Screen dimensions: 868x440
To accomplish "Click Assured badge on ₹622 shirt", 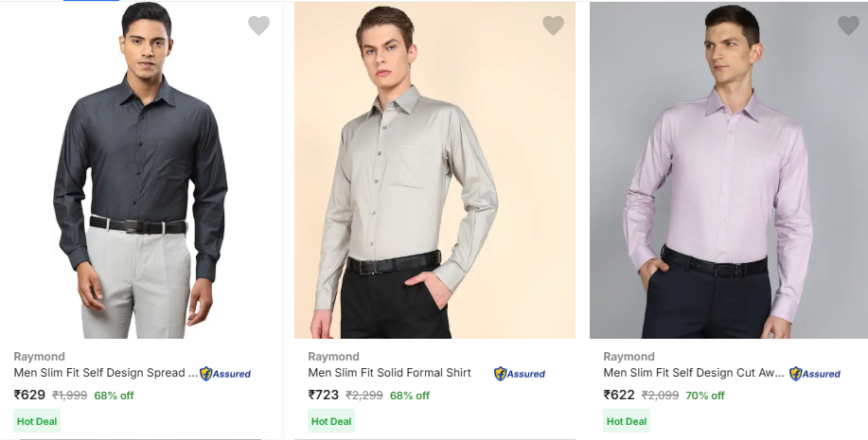I will coord(815,374).
